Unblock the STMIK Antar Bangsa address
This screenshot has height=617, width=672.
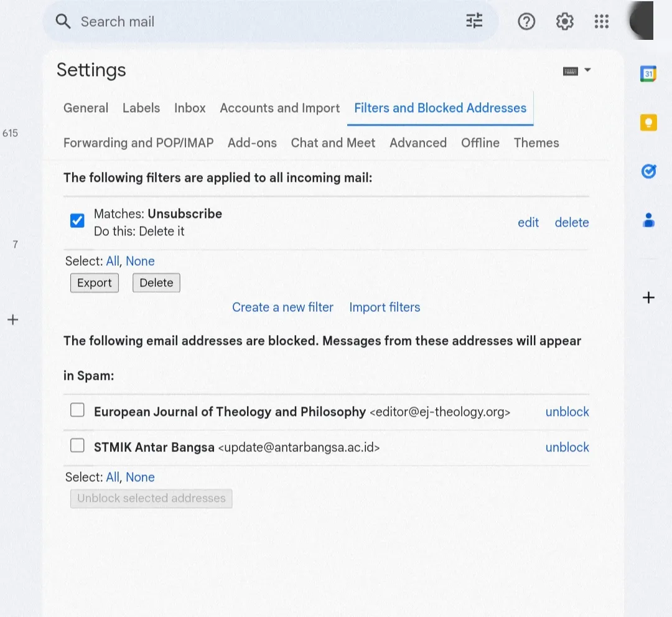click(567, 447)
